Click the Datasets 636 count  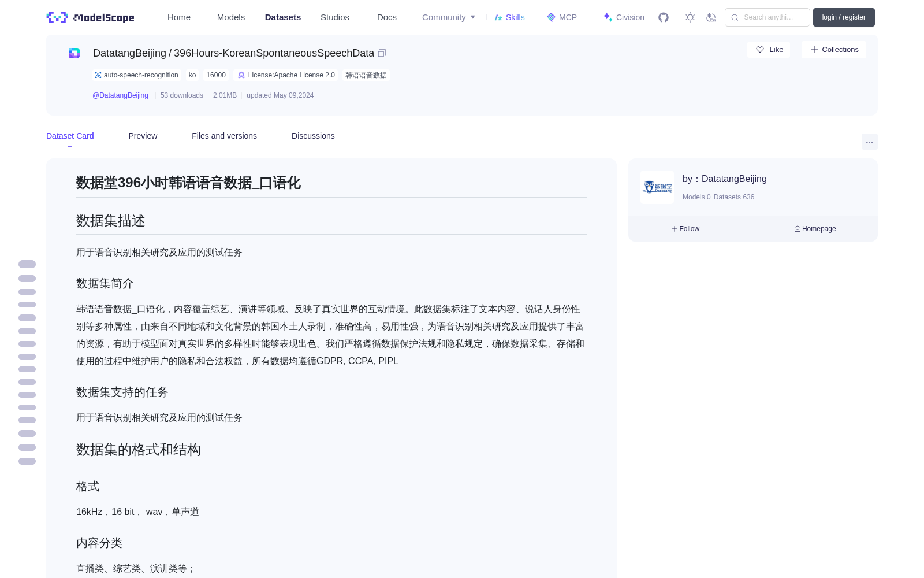pos(734,197)
